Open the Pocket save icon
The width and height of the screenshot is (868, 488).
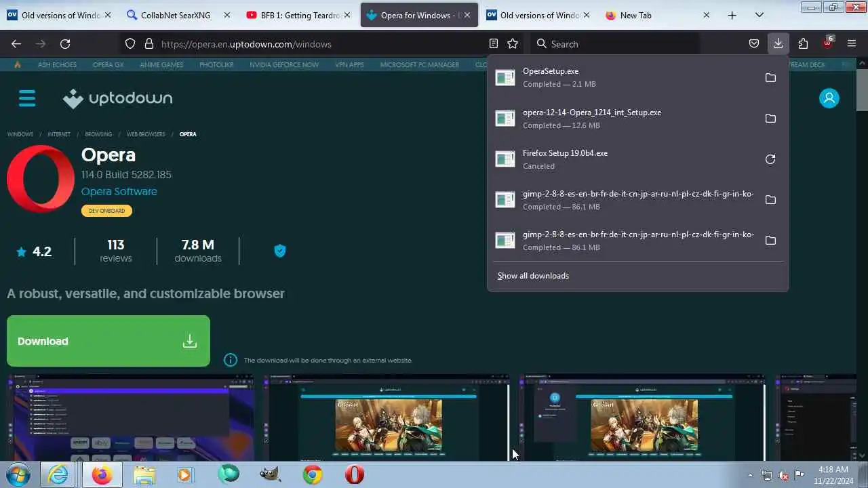tap(754, 43)
